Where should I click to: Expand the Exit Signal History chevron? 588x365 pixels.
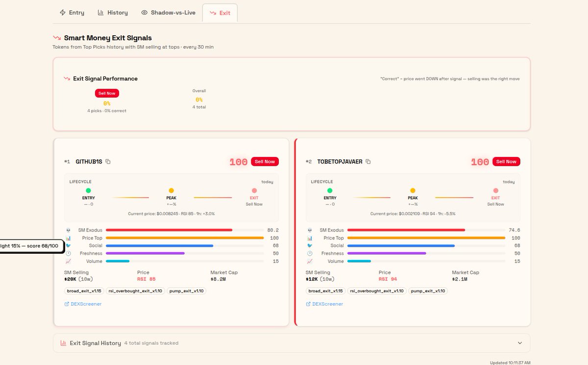520,343
